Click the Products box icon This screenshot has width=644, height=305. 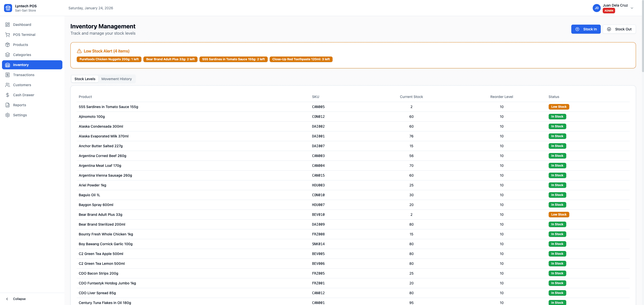tap(8, 45)
